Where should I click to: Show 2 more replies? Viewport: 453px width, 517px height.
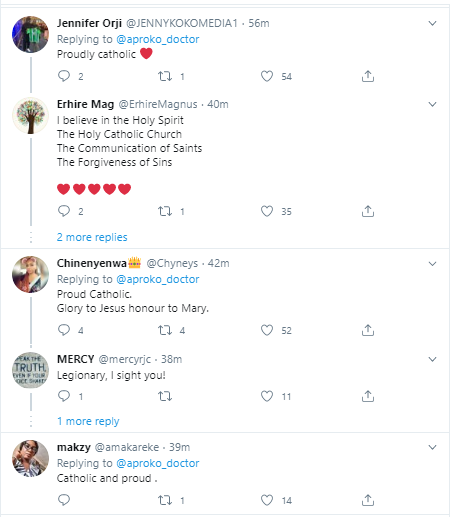tap(92, 237)
